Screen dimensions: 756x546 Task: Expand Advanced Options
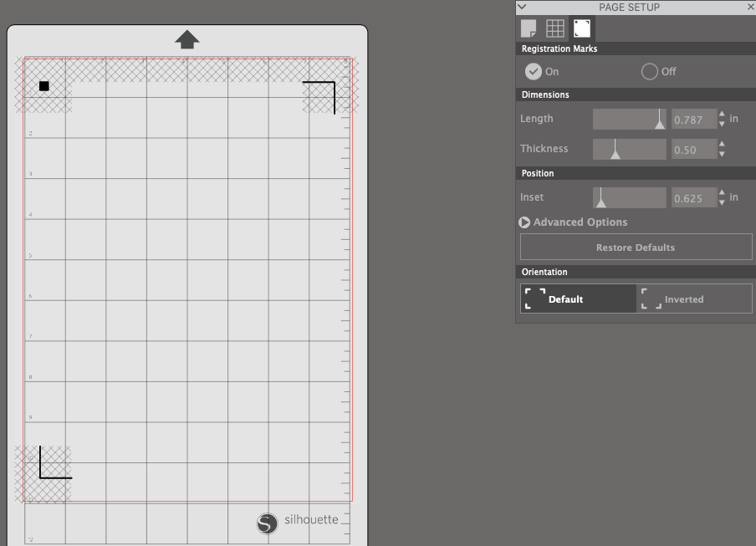click(x=574, y=222)
